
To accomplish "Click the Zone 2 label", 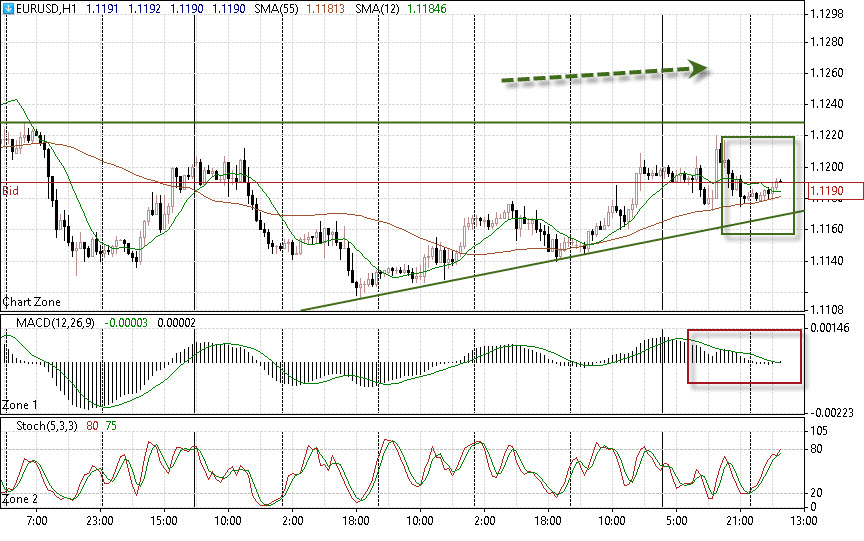I will (x=21, y=497).
